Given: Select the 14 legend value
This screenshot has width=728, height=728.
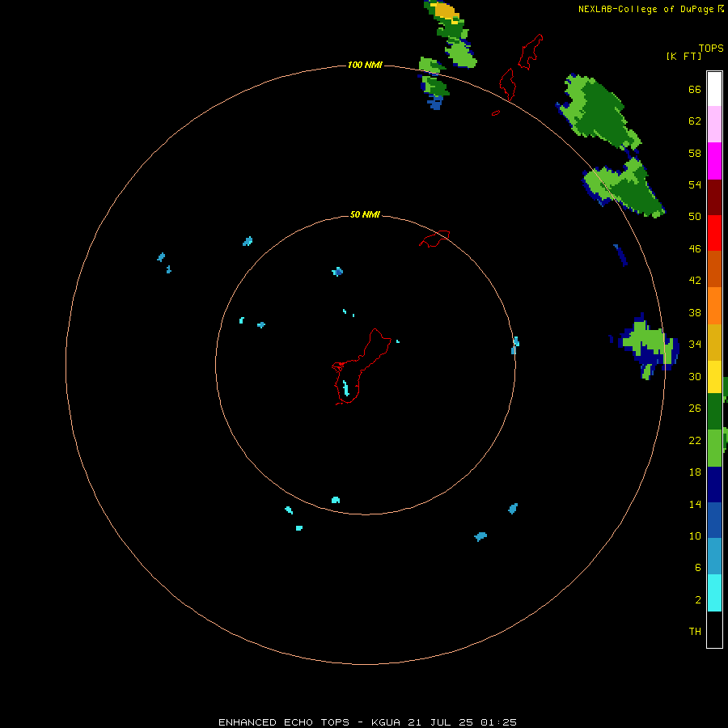Looking at the screenshot, I should coord(695,504).
